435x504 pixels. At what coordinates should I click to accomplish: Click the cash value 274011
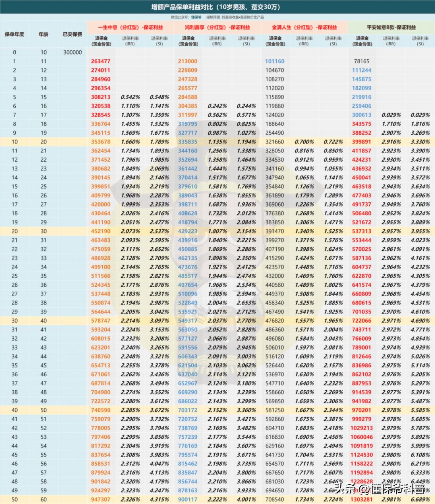point(101,70)
